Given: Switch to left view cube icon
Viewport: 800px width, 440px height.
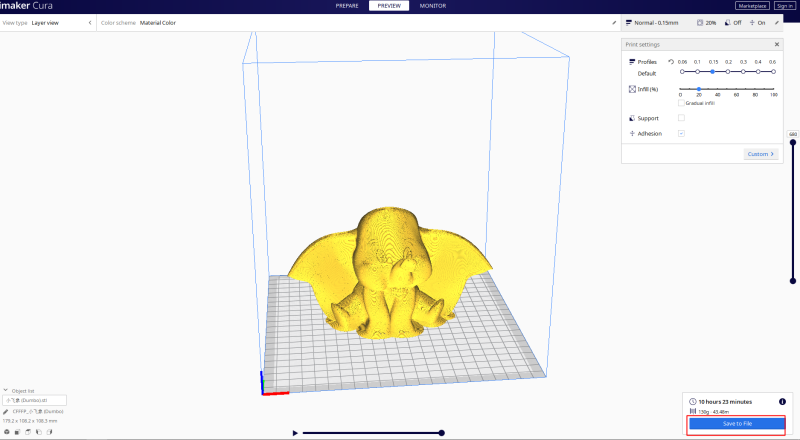Looking at the screenshot, I should (x=39, y=432).
